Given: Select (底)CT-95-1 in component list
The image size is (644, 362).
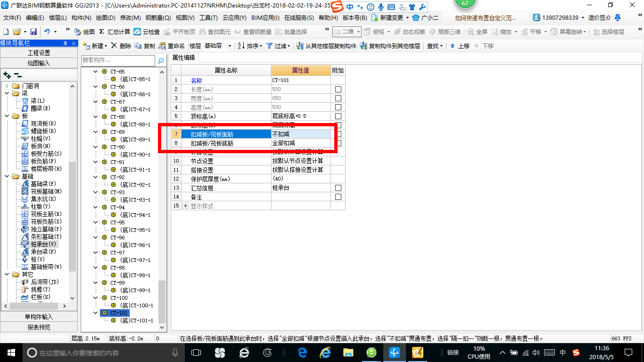Looking at the screenshot, I should (135, 230).
